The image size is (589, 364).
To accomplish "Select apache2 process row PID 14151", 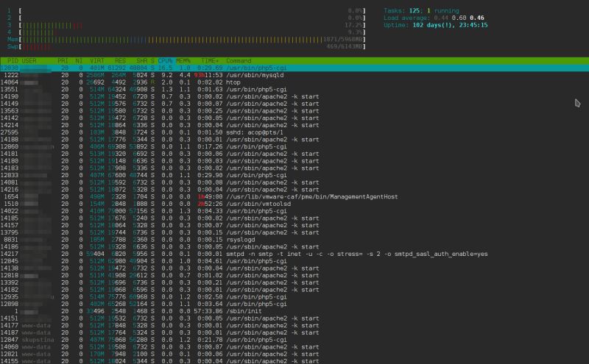I will click(294, 318).
